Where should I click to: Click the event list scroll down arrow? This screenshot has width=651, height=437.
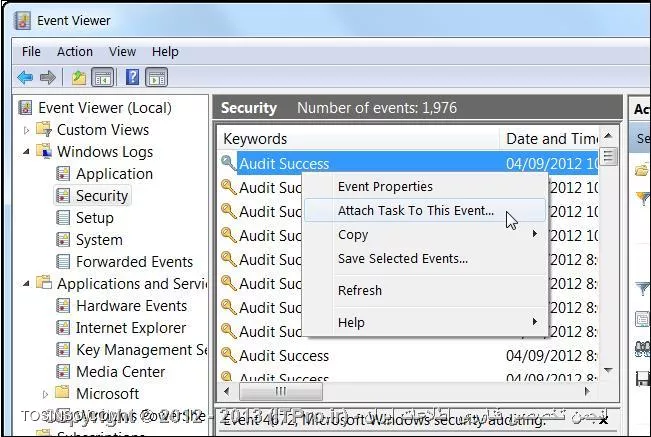click(608, 369)
